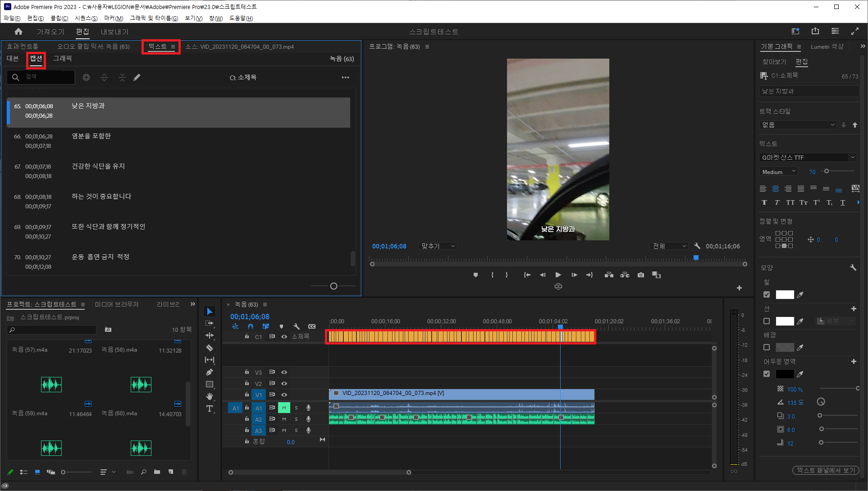The width and height of the screenshot is (868, 491).
Task: Open timeline settings wrench icon
Action: pos(296,326)
